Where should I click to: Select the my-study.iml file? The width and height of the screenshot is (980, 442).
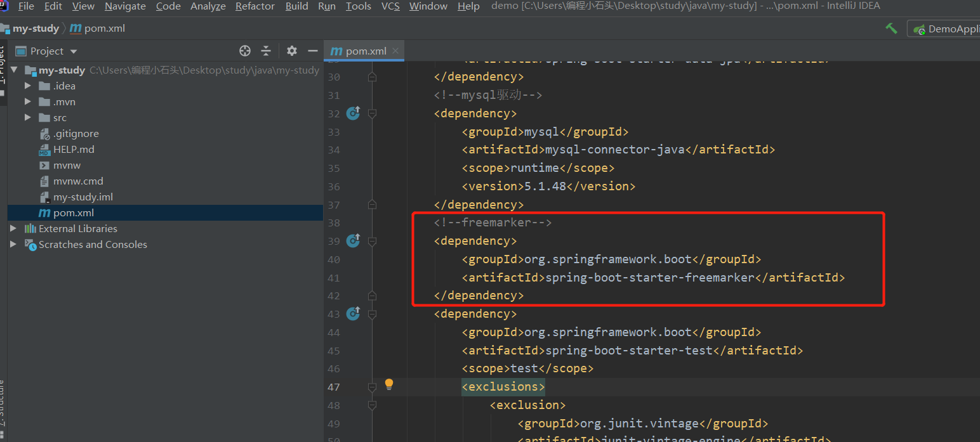point(83,197)
